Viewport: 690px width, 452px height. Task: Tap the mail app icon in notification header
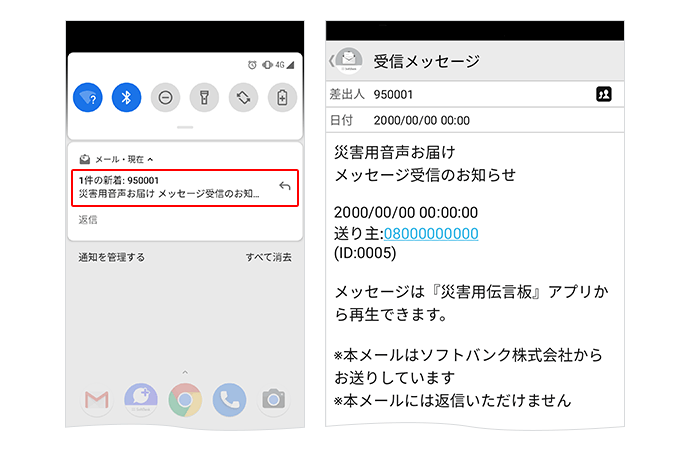[84, 159]
